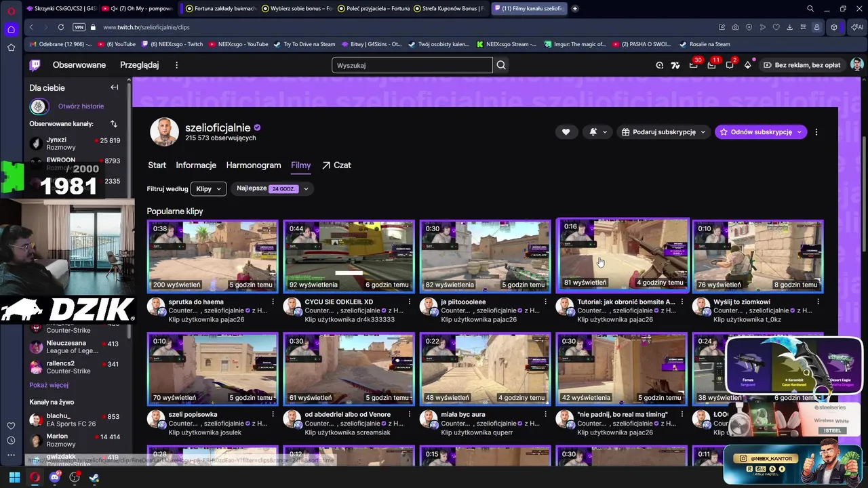This screenshot has width=868, height=488.
Task: Open Try To Drive na Steam bookmark
Action: point(304,44)
